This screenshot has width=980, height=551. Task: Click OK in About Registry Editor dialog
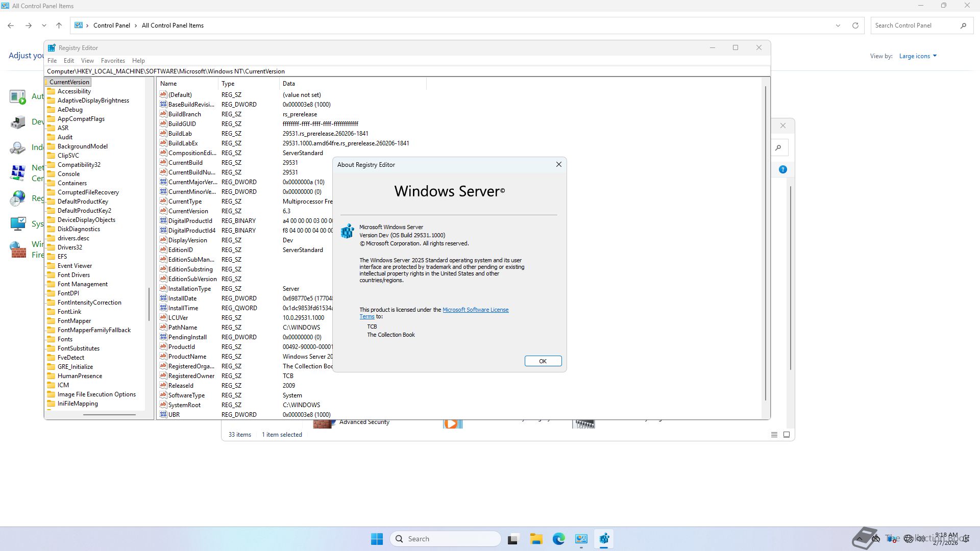pos(543,361)
